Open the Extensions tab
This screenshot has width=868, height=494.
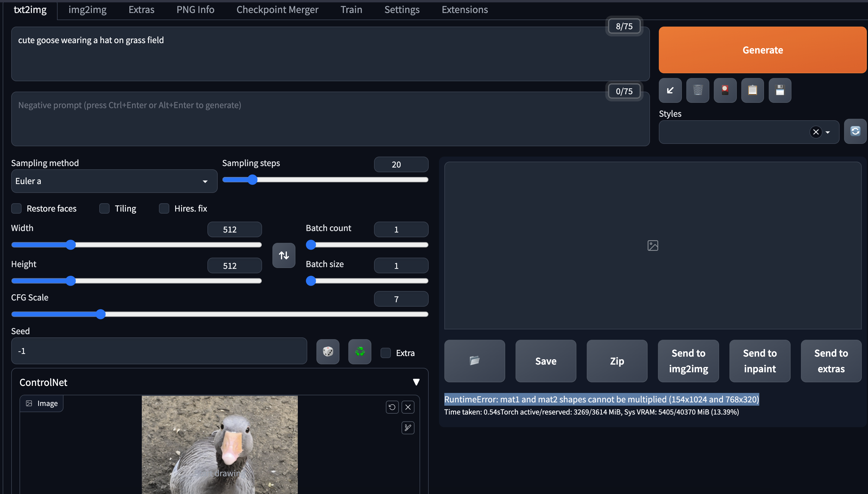click(465, 9)
